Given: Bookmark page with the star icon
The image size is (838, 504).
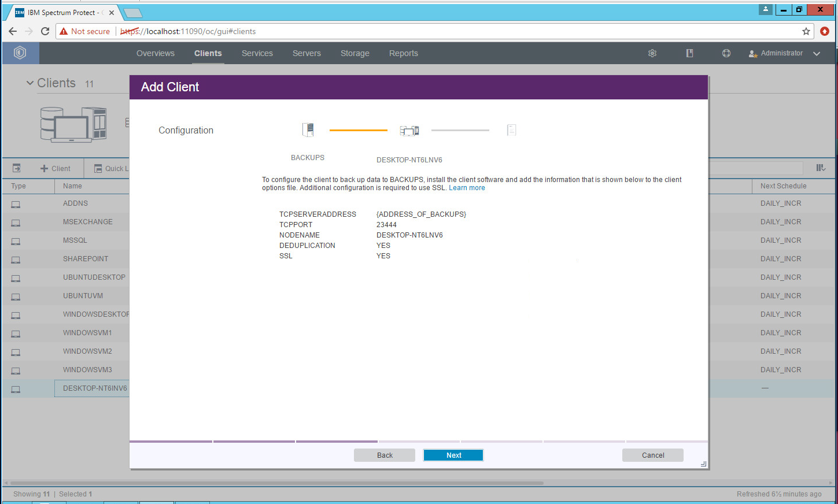Looking at the screenshot, I should pos(806,31).
